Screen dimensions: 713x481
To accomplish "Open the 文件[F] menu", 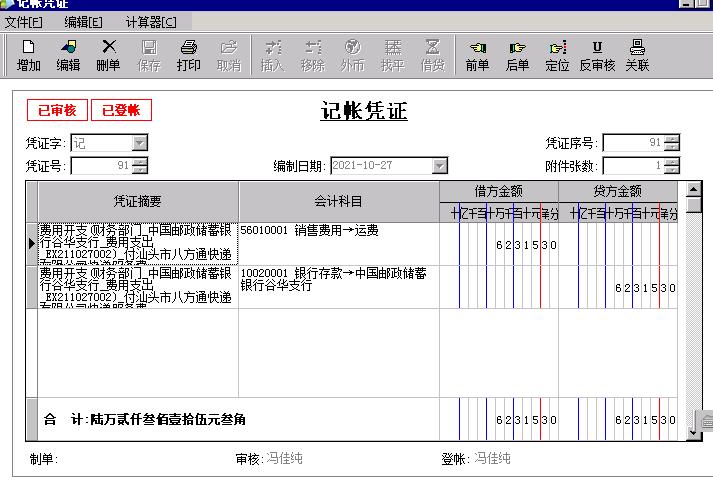I will [x=24, y=21].
